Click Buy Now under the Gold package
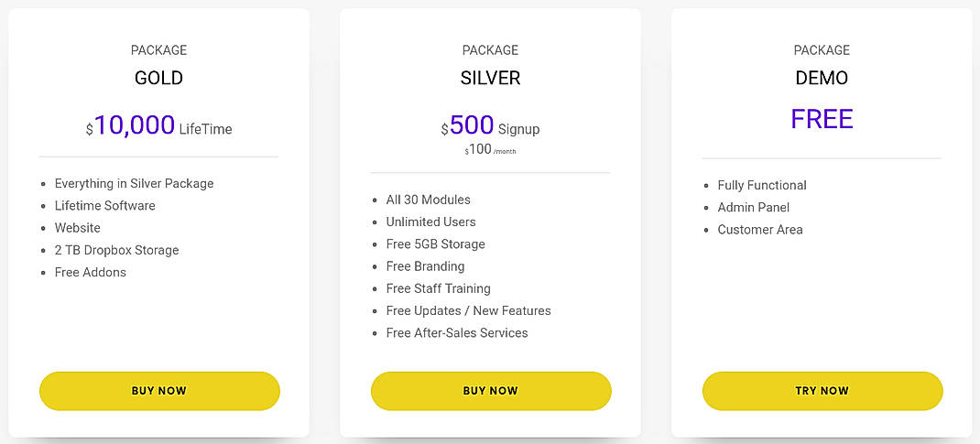980x444 pixels. 159,391
